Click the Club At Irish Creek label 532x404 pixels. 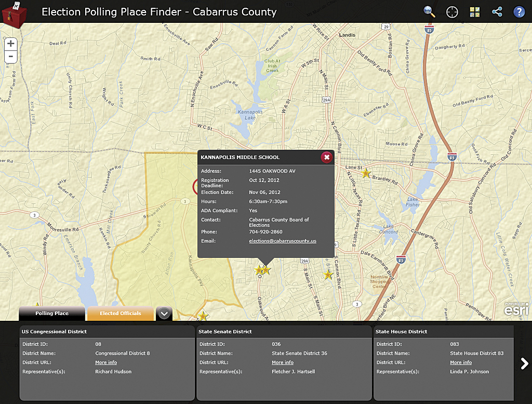click(272, 66)
